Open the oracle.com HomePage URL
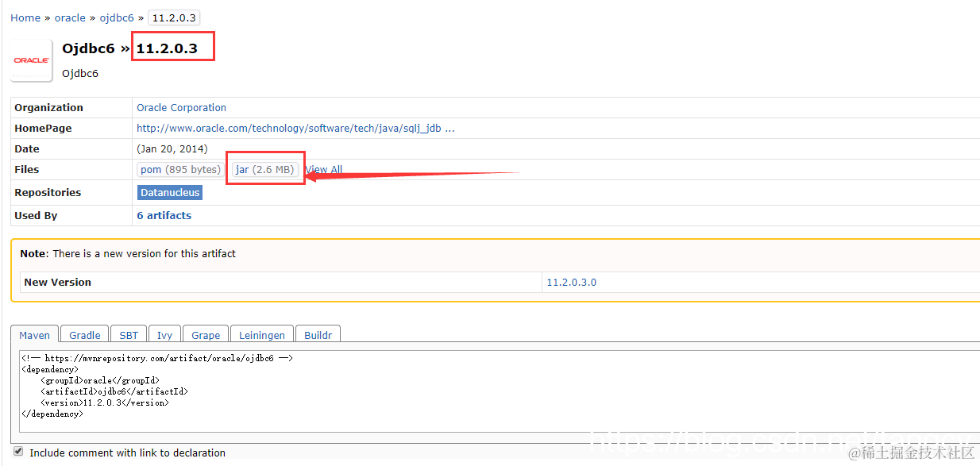 [295, 128]
